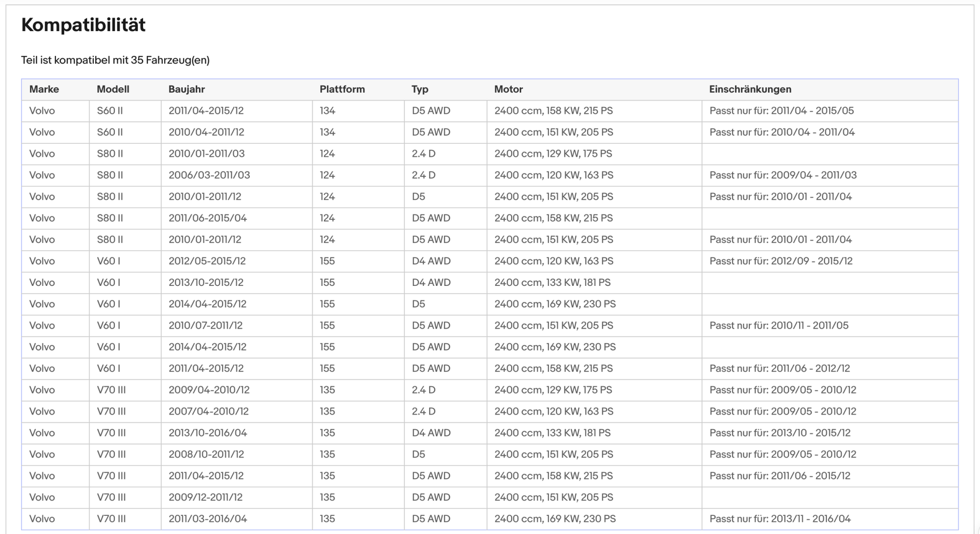Select the 2400 ccm, 133 KW V70 III motor cell
Image resolution: width=980 pixels, height=534 pixels.
tap(594, 433)
